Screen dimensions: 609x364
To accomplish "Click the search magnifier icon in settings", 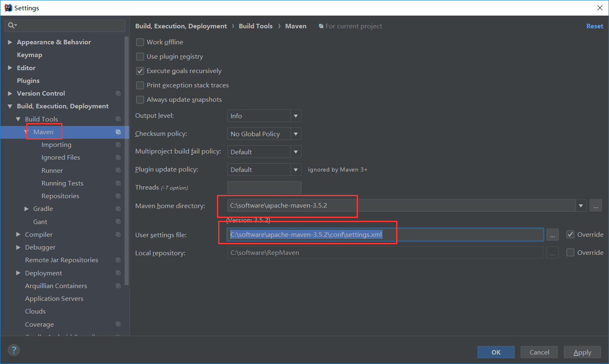I will (x=11, y=25).
